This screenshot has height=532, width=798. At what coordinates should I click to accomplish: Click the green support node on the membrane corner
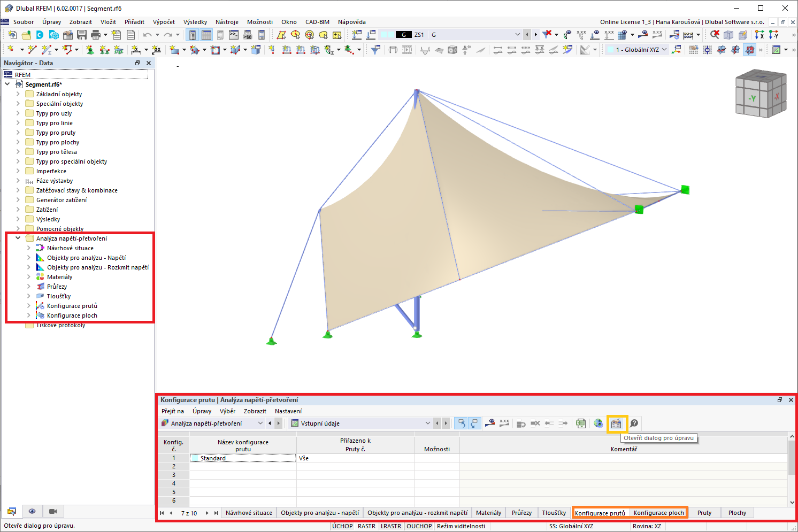click(639, 209)
